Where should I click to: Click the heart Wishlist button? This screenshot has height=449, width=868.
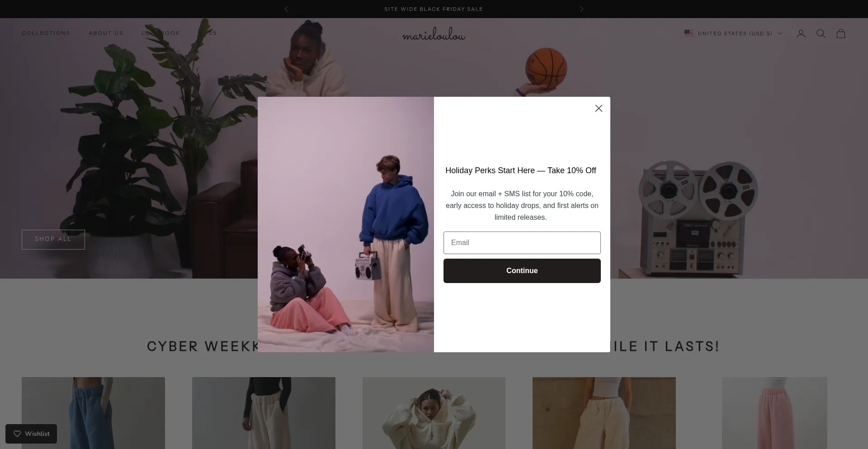31,434
